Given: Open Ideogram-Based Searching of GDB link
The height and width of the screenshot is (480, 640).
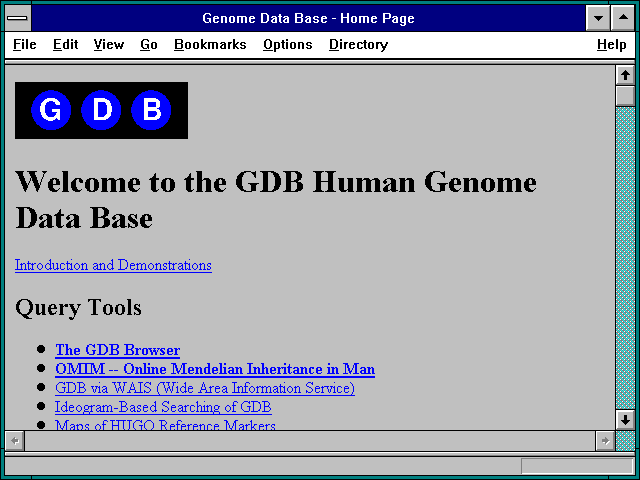Looking at the screenshot, I should coord(163,407).
